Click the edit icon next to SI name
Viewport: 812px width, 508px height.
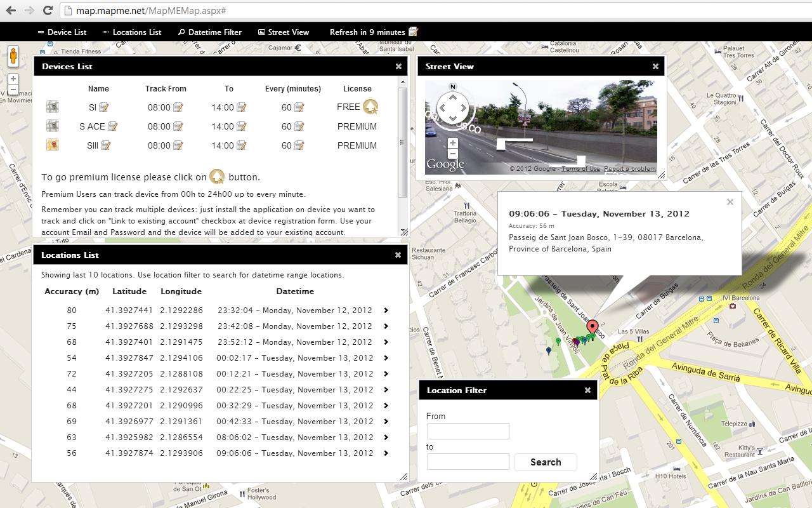coord(104,107)
